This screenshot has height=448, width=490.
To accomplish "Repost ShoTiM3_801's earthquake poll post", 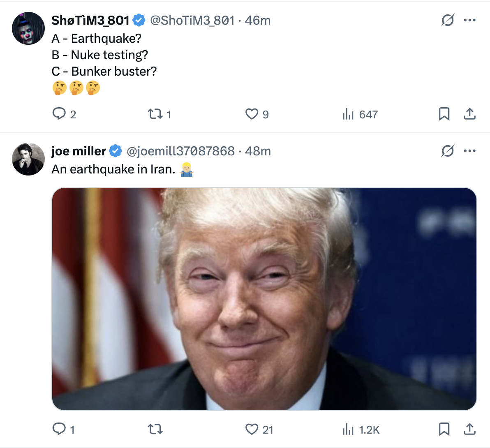I will click(155, 114).
